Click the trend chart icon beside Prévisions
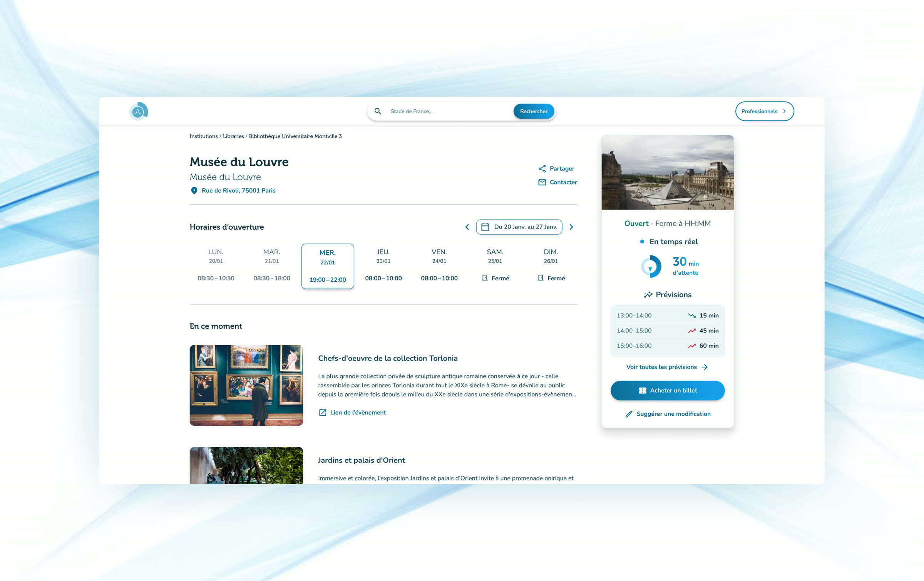Image resolution: width=924 pixels, height=581 pixels. point(648,295)
